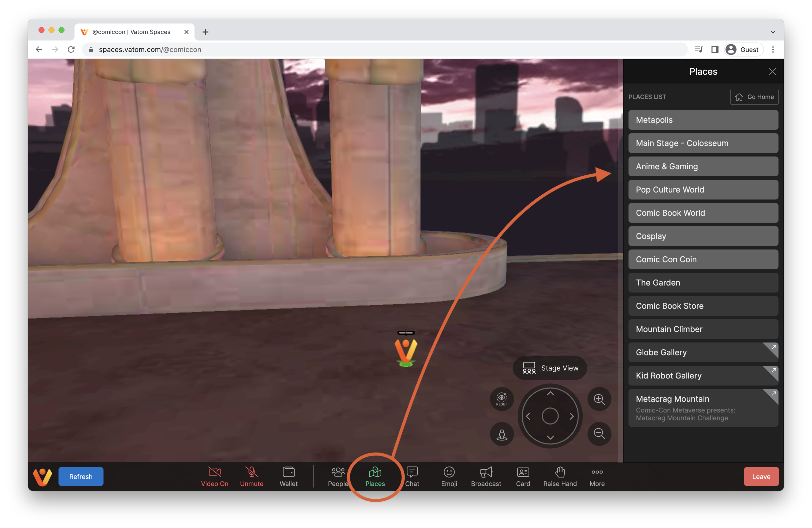Close the @comiccon Vatom Spaces tab

[x=186, y=32]
